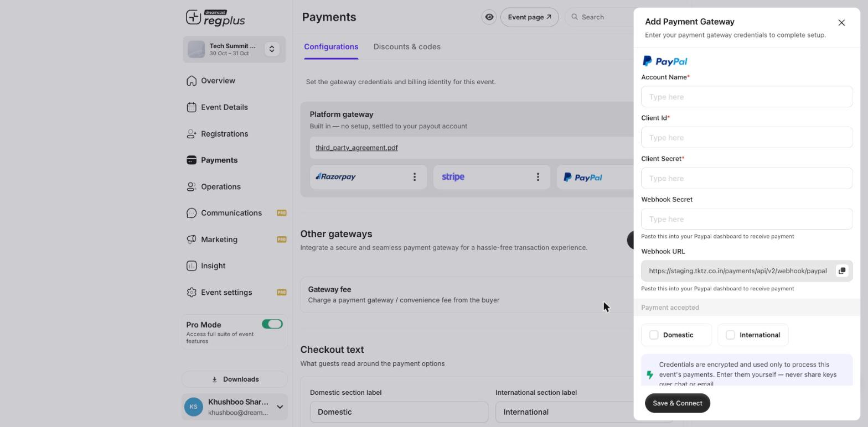This screenshot has width=868, height=427.
Task: Click PRO badge next to Marketing
Action: tap(281, 239)
